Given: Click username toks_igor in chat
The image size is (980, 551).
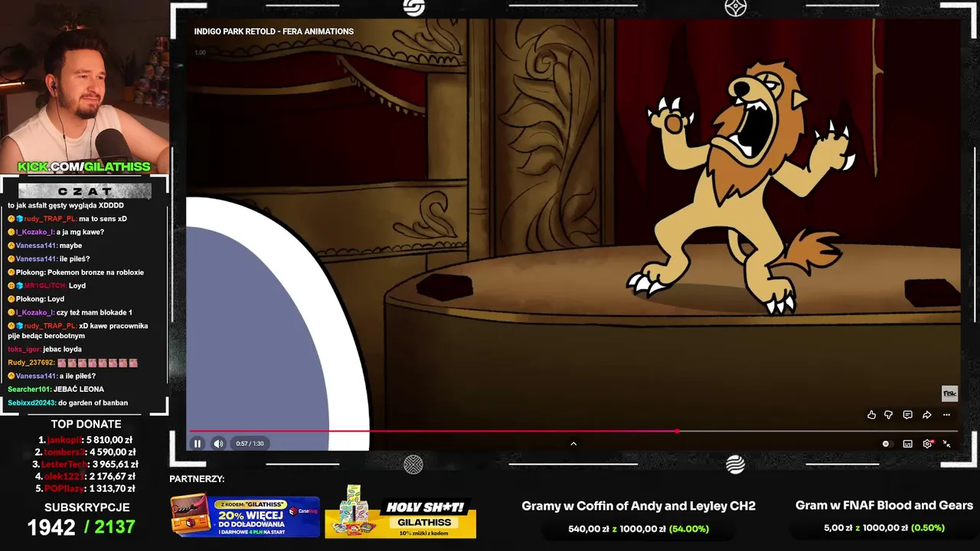Looking at the screenshot, I should pos(24,349).
